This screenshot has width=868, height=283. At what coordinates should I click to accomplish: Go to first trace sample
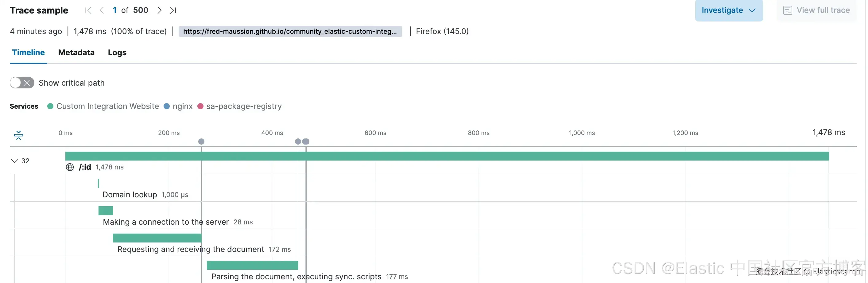[88, 10]
